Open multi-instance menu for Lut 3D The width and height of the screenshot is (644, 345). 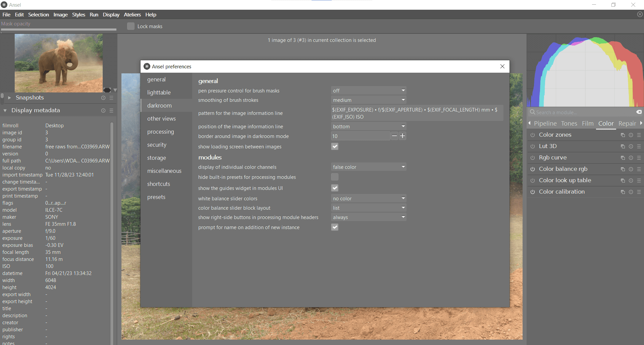point(623,146)
